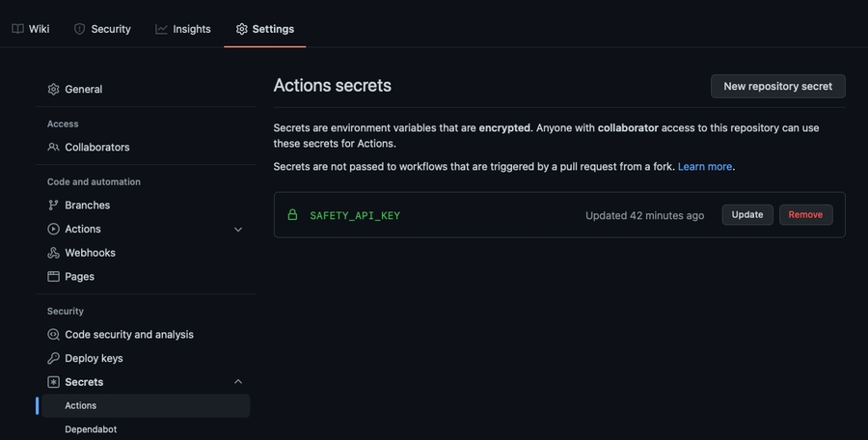The image size is (868, 440).
Task: Select Dependabot under Secrets
Action: 91,429
